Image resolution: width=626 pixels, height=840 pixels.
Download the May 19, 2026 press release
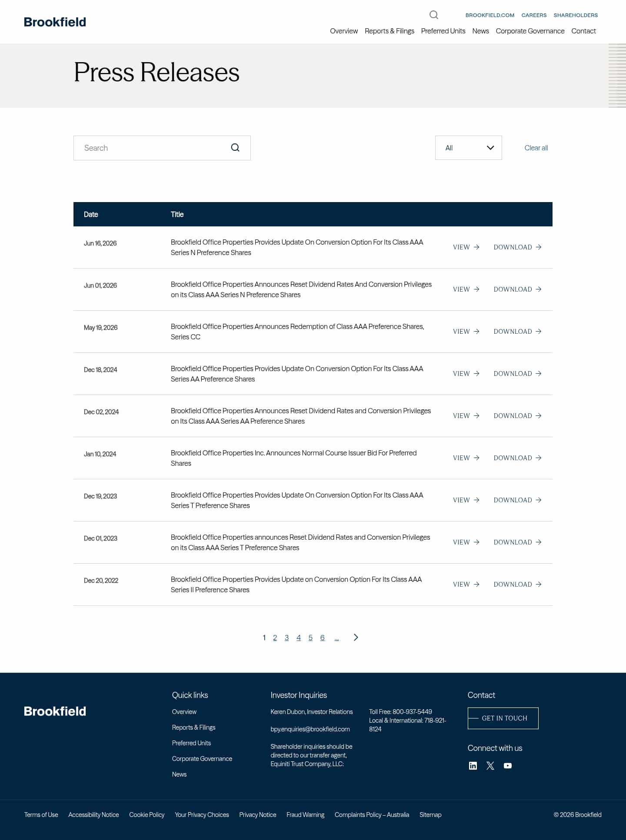517,332
